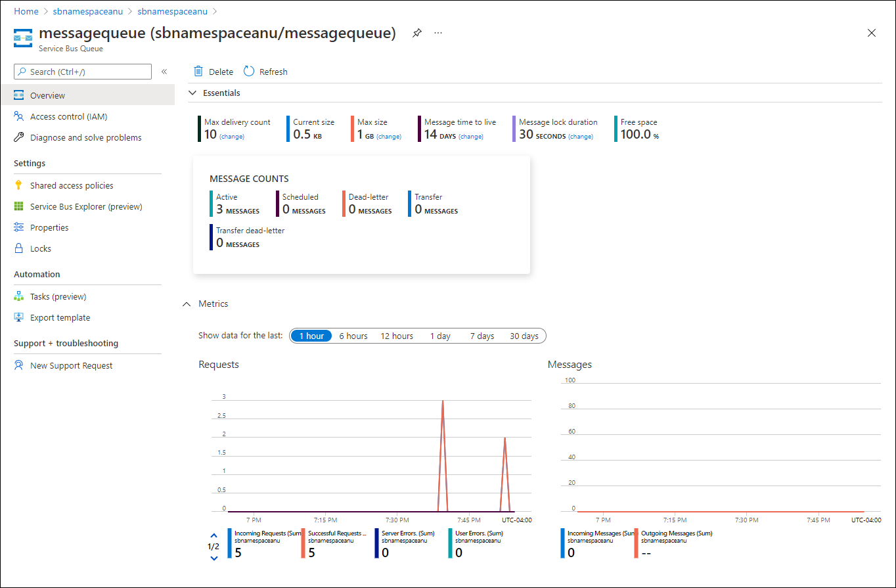Collapse the Essentials section

(x=192, y=93)
